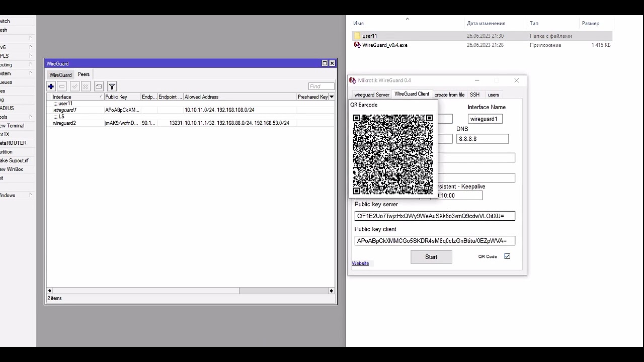Expand the System submenu arrow in sidebar
Image resolution: width=644 pixels, height=362 pixels.
click(30, 73)
